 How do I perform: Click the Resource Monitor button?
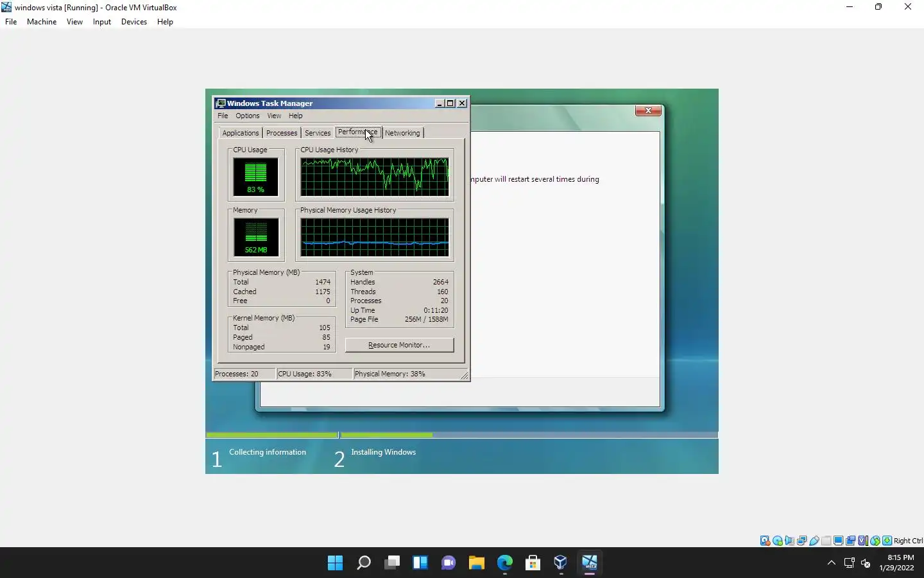pyautogui.click(x=399, y=345)
